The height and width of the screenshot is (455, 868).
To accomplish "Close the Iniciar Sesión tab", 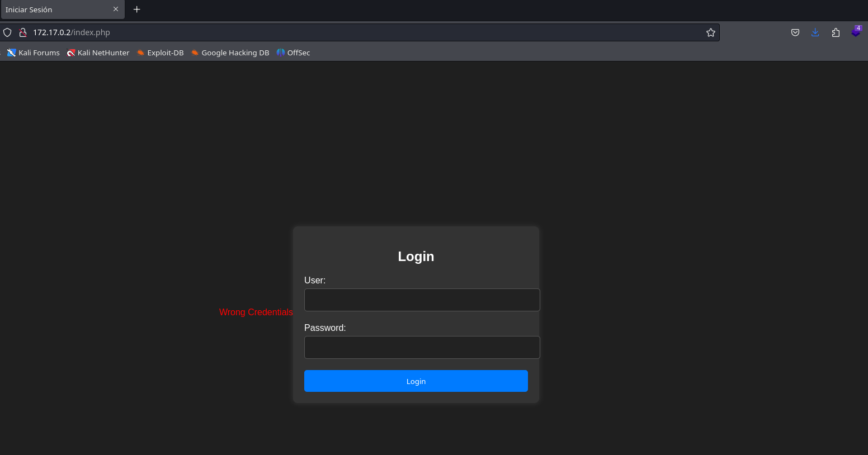I will tap(116, 9).
